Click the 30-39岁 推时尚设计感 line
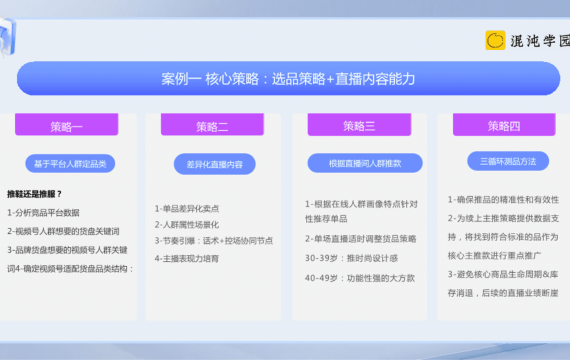 pos(351,258)
